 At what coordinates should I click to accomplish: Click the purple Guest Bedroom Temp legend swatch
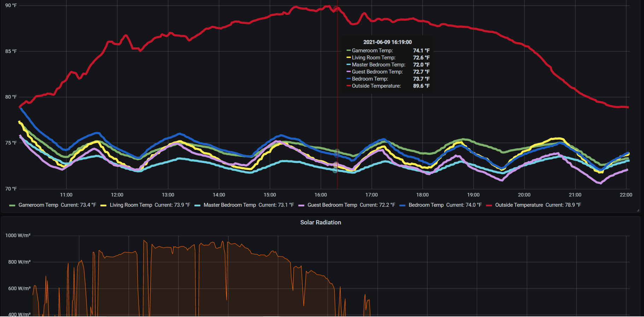point(301,205)
